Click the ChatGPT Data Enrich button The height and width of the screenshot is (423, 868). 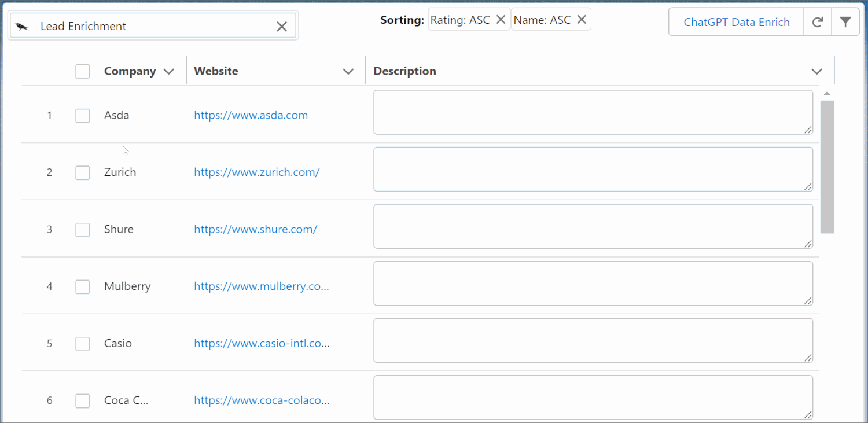tap(737, 22)
